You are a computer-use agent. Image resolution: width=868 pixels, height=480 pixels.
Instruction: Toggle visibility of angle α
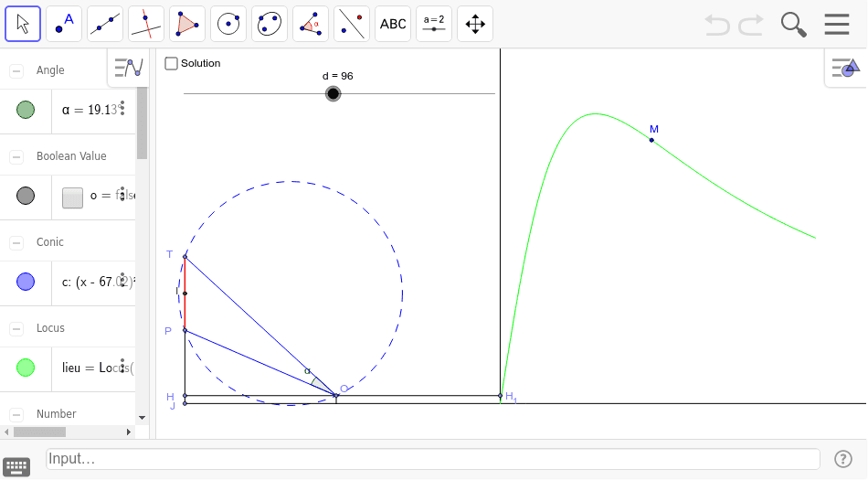pyautogui.click(x=26, y=110)
